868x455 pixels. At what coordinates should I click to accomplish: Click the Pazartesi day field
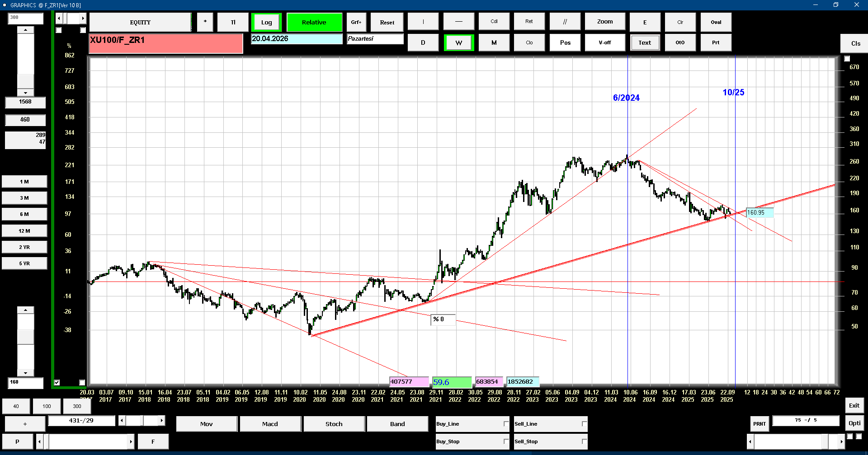click(x=375, y=39)
